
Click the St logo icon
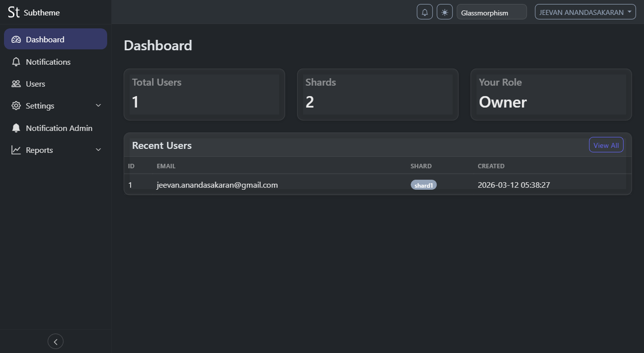click(x=14, y=12)
